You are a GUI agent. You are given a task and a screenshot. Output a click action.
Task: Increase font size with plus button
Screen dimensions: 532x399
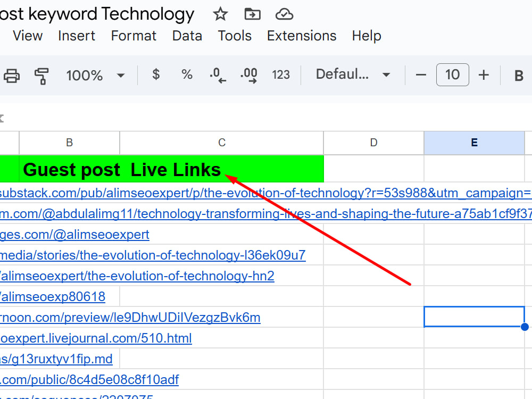(x=484, y=74)
